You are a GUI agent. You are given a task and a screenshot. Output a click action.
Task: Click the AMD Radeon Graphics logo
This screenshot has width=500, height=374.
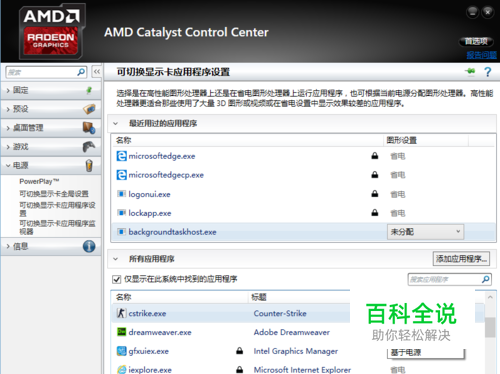(52, 32)
